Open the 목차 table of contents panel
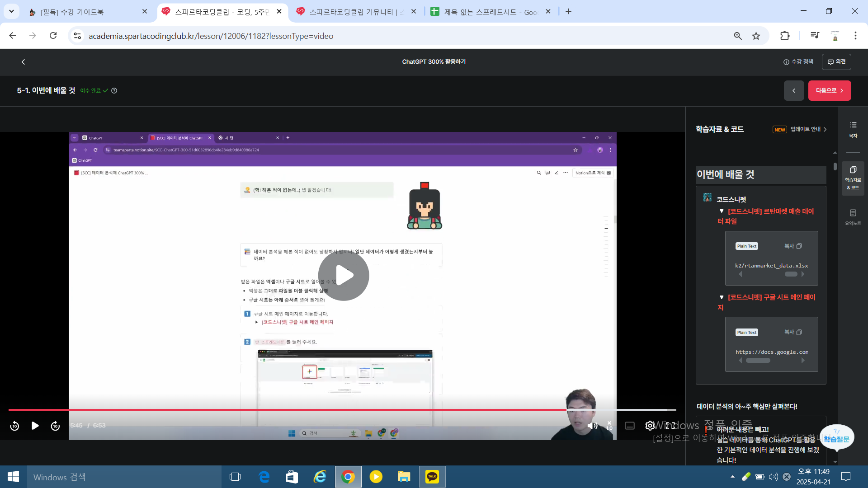 point(853,129)
